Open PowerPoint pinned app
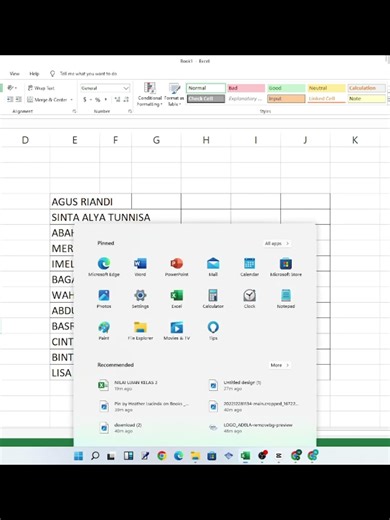 [x=177, y=267]
